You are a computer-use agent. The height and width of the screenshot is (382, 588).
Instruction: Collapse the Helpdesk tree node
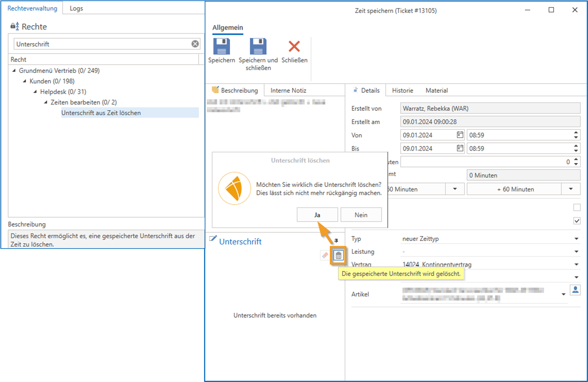(x=35, y=92)
